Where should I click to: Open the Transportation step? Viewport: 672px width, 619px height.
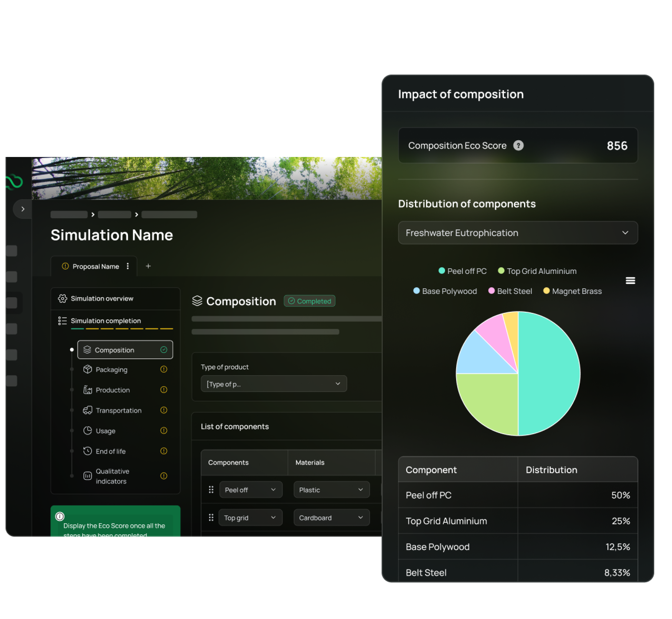(x=118, y=410)
